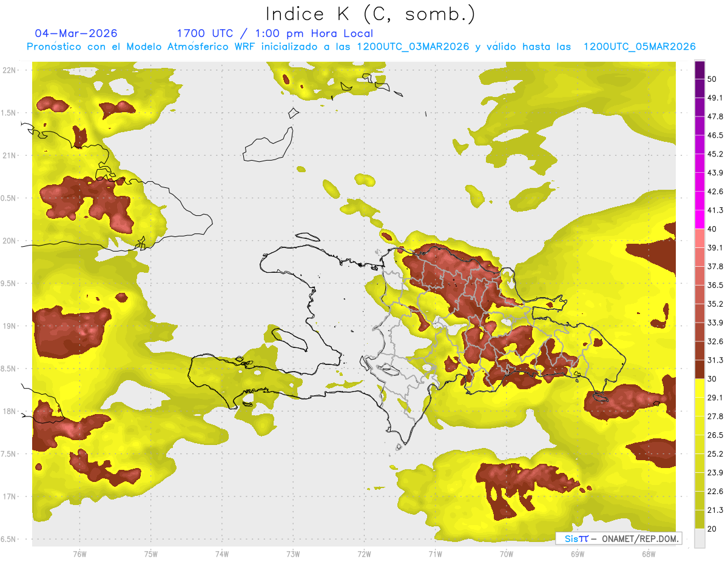Screen dimensions: 728x562
Task: Click the longitude label '69W'
Action: tap(578, 554)
